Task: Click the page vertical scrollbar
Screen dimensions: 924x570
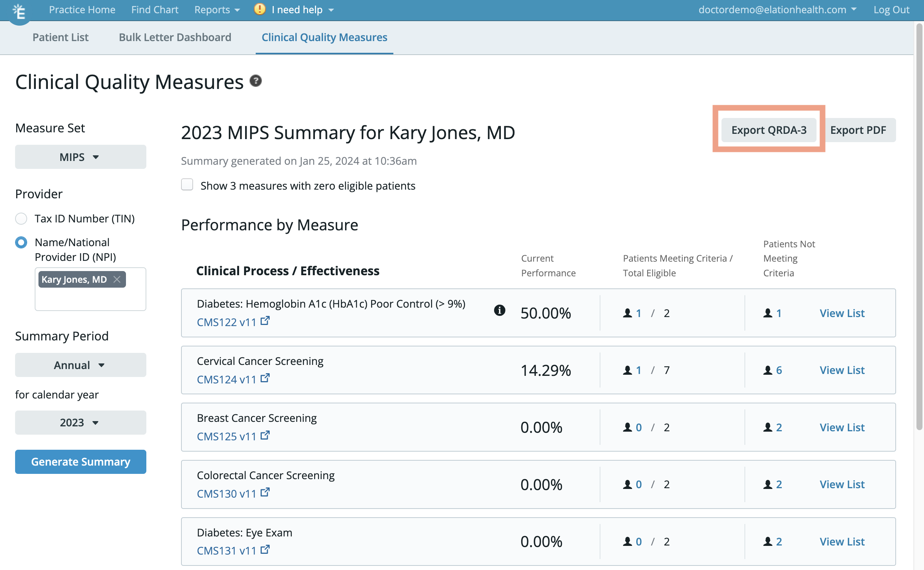Action: click(919, 226)
